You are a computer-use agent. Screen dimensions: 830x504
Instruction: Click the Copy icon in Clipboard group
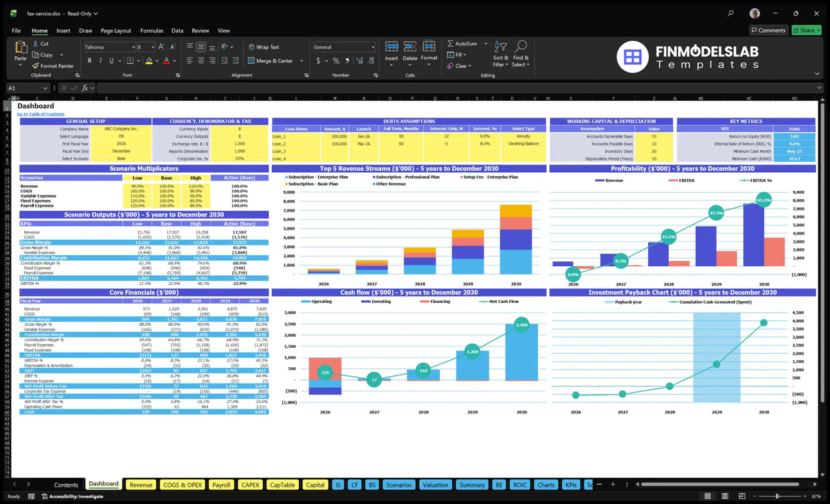pyautogui.click(x=35, y=55)
